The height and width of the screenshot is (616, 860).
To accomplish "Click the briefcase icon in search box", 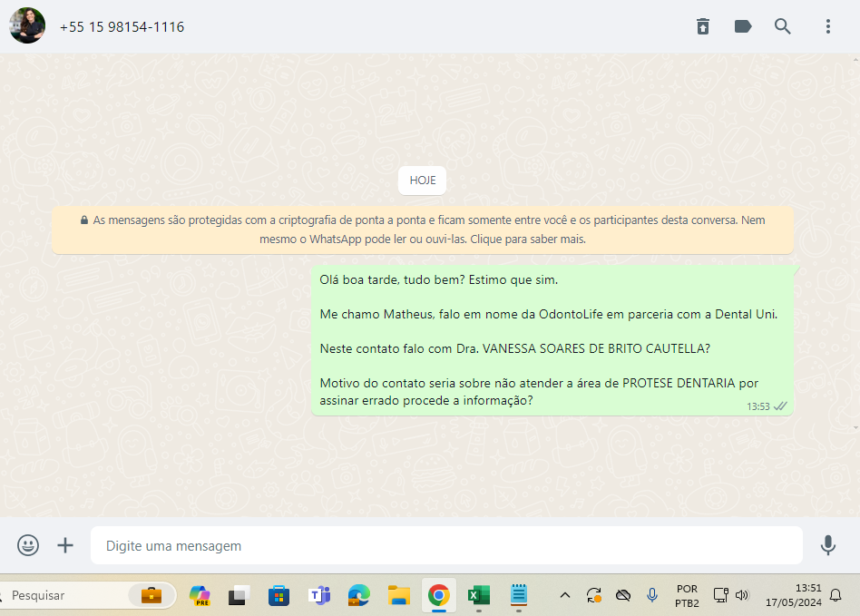I will tap(151, 595).
